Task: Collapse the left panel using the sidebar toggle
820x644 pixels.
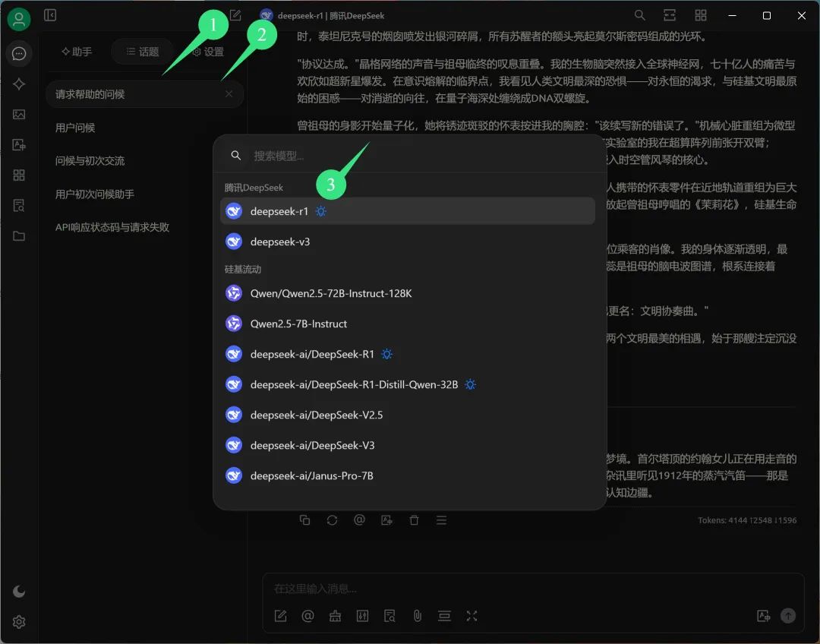Action: pyautogui.click(x=50, y=15)
